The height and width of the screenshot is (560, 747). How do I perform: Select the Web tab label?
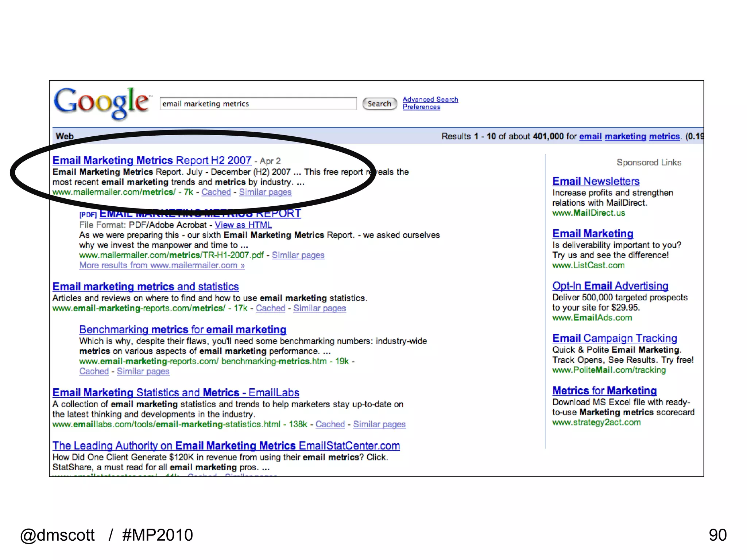pyautogui.click(x=65, y=136)
